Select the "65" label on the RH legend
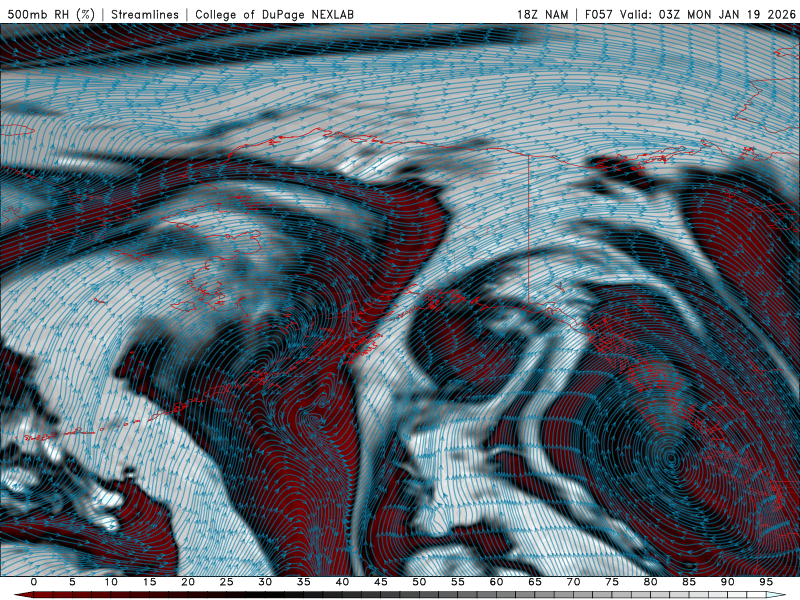This screenshot has width=800, height=600. tap(535, 582)
